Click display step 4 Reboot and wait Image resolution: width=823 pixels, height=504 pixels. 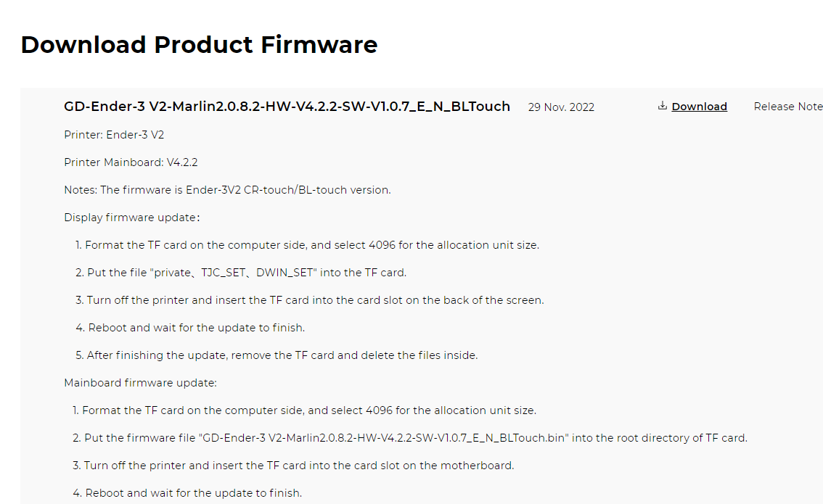(190, 328)
